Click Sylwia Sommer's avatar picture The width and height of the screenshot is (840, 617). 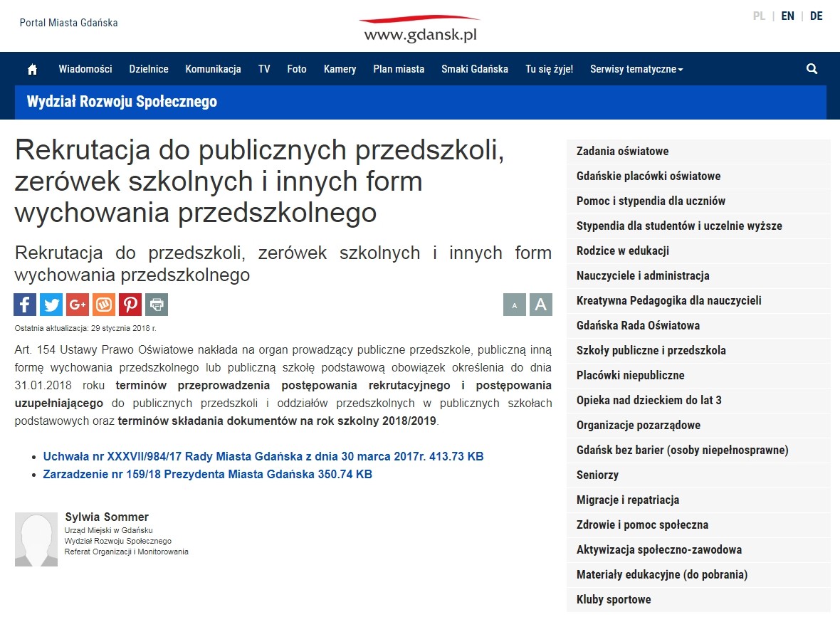coord(36,539)
